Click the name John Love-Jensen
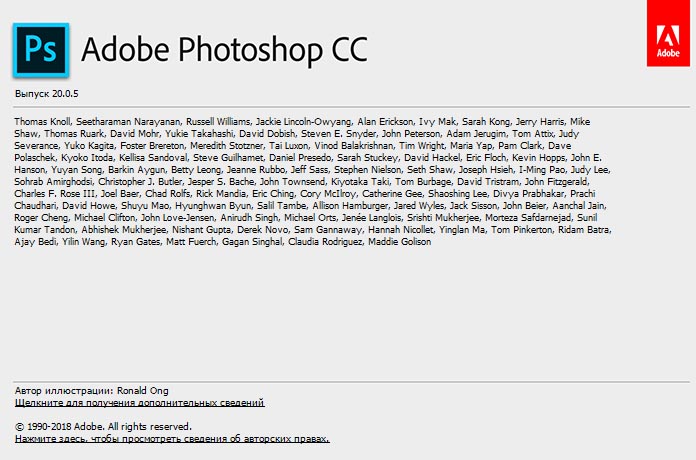The height and width of the screenshot is (460, 696). 177,218
